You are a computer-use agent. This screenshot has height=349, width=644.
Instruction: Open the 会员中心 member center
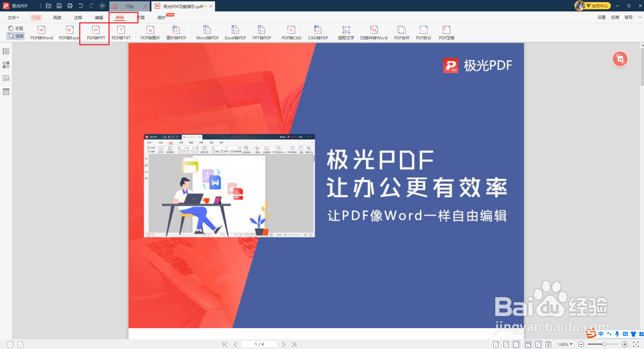tap(598, 6)
